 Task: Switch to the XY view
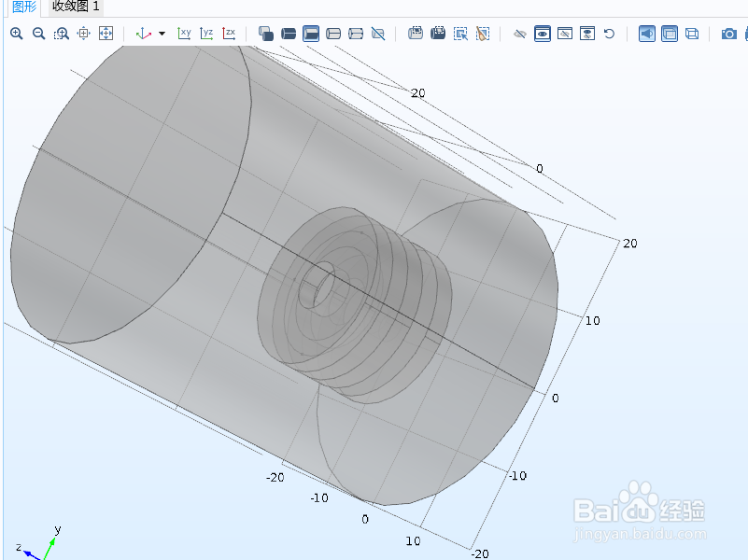184,34
